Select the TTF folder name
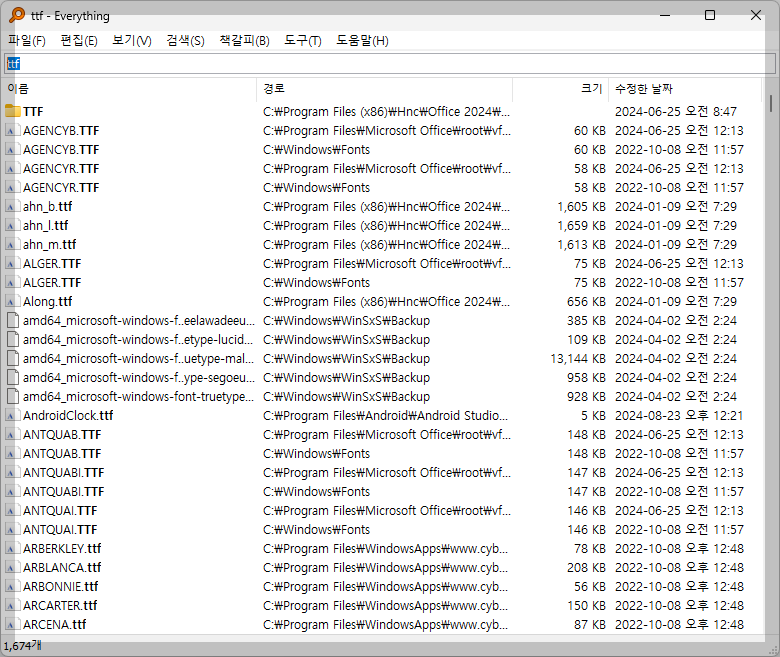 (33, 111)
